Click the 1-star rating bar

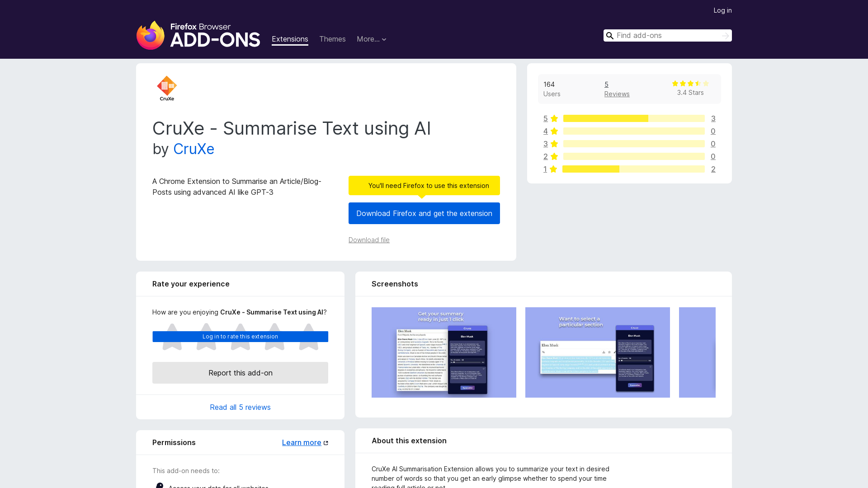633,169
